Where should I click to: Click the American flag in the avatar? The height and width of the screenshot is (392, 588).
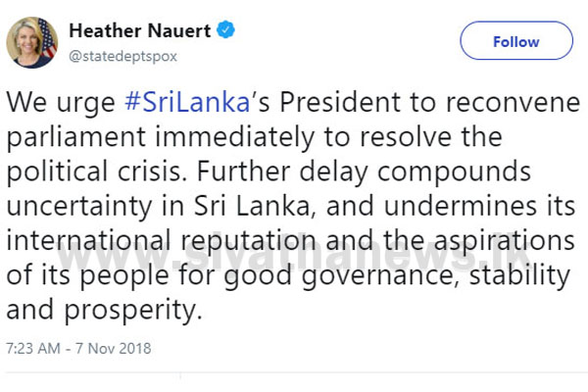[47, 38]
